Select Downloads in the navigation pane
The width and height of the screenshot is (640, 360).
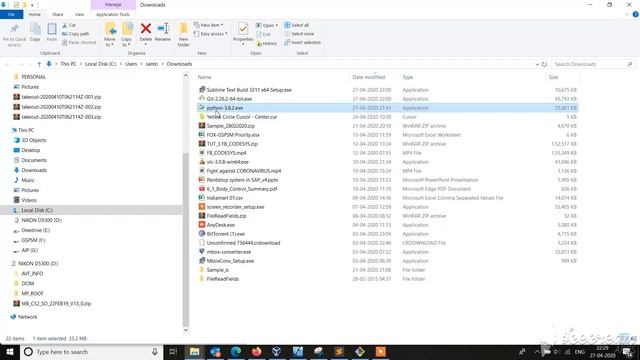coord(34,170)
